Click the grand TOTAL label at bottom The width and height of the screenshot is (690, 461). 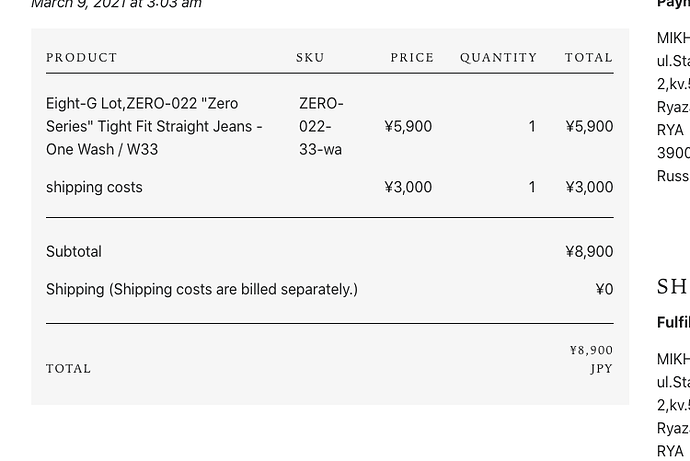(x=69, y=369)
